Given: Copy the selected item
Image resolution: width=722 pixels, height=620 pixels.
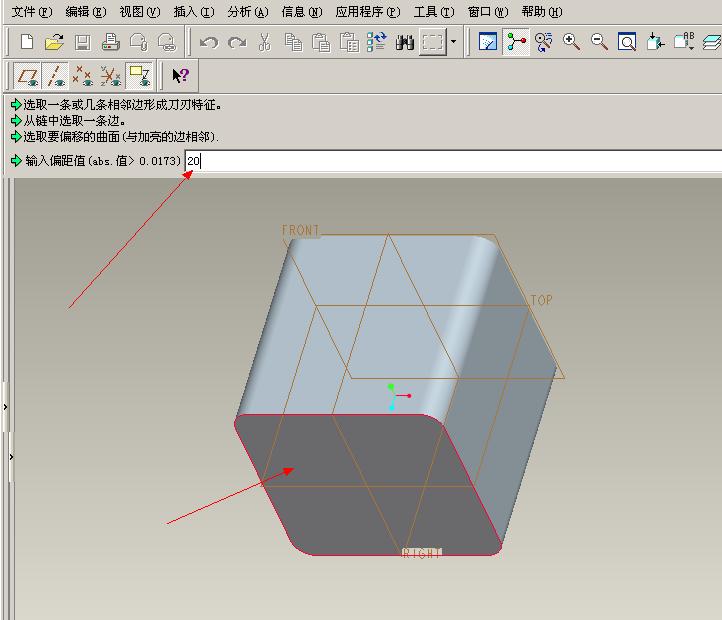Looking at the screenshot, I should coord(293,42).
